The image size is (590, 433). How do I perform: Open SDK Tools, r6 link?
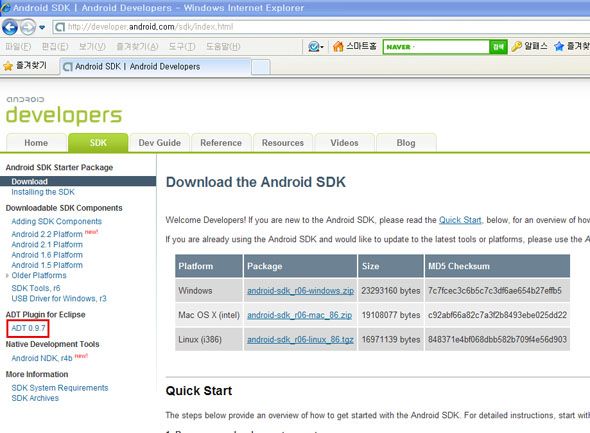click(x=36, y=288)
